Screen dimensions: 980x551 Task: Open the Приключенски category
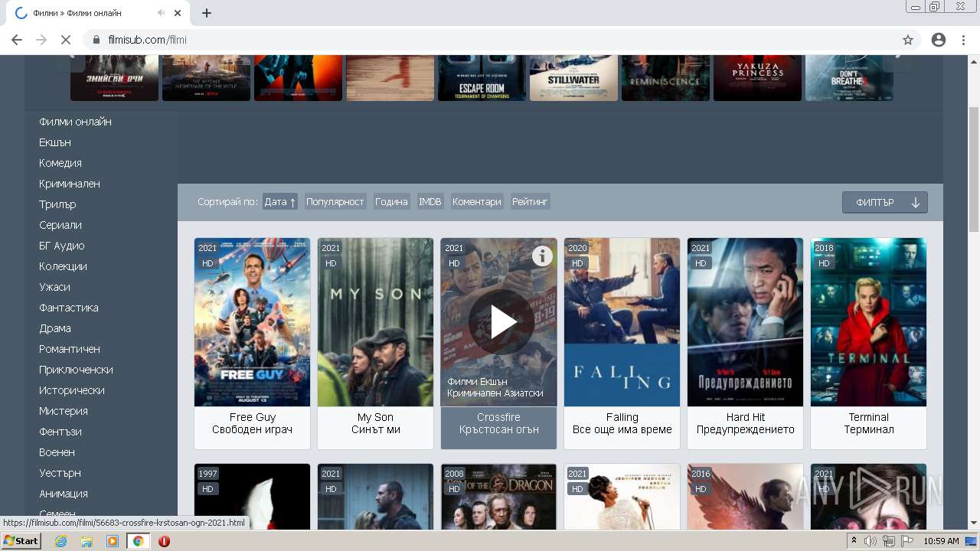(x=76, y=370)
